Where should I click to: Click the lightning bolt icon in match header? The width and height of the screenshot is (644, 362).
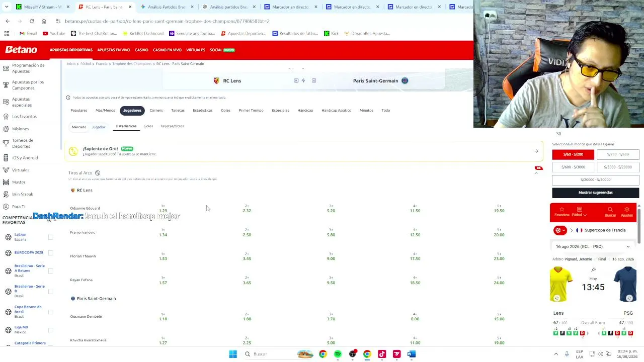click(303, 80)
